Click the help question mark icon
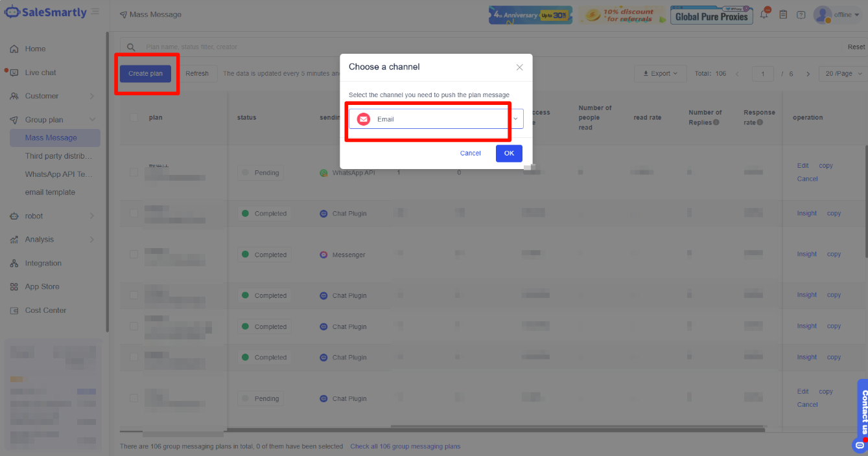 click(x=801, y=14)
